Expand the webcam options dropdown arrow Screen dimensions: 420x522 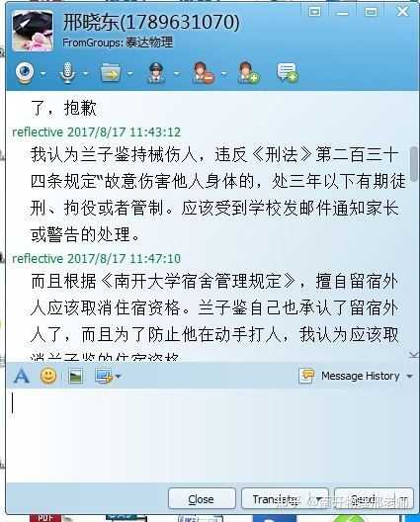coord(43,73)
